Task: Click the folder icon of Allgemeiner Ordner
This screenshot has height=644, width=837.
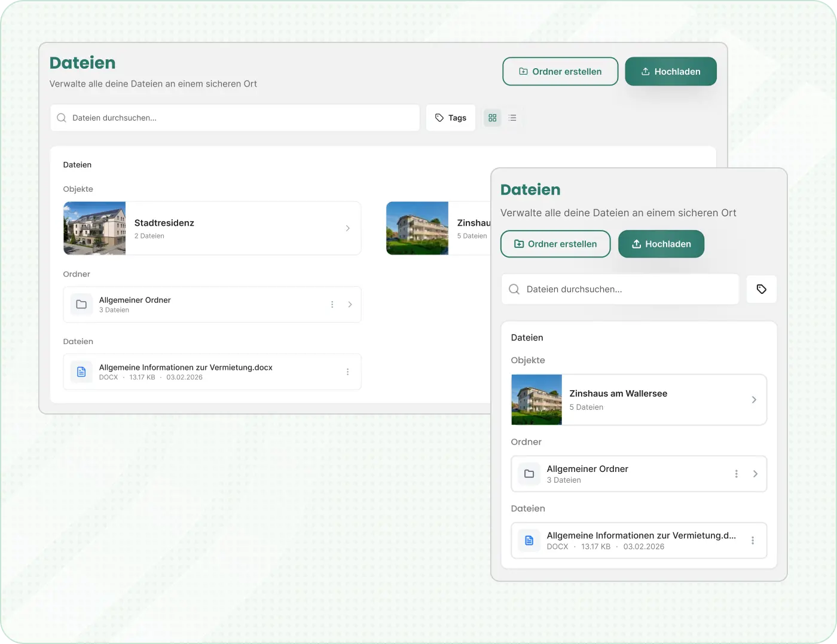Action: (81, 304)
